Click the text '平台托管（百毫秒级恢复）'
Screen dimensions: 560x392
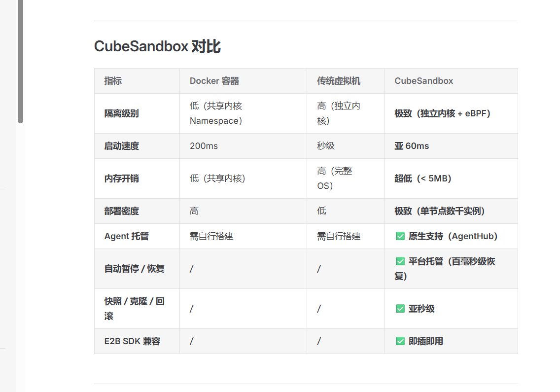click(x=445, y=269)
